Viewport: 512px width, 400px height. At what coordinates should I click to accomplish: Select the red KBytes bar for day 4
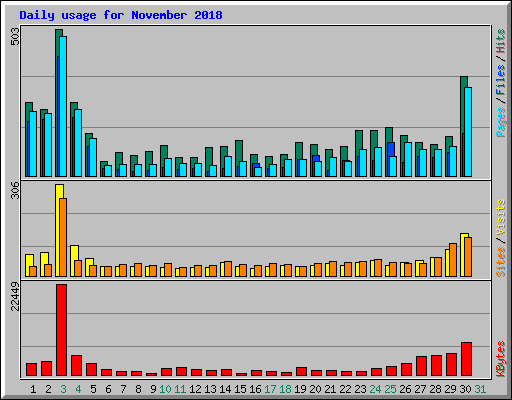(x=76, y=366)
